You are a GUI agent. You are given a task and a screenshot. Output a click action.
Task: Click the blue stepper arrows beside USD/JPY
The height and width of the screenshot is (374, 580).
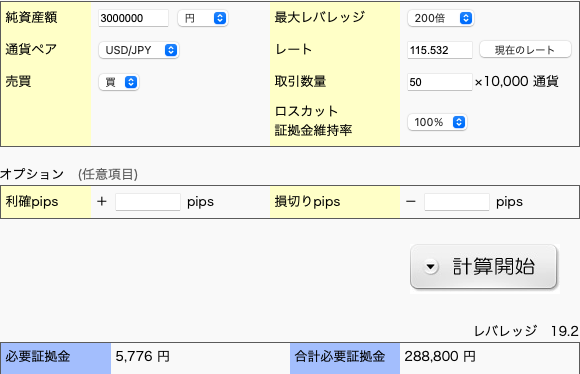tap(171, 50)
